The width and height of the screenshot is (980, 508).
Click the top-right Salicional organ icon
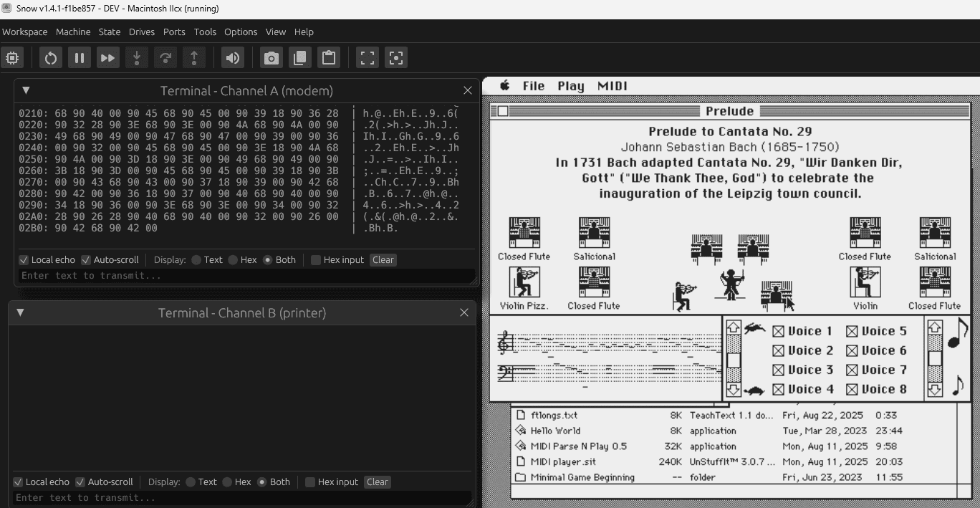[x=935, y=233]
